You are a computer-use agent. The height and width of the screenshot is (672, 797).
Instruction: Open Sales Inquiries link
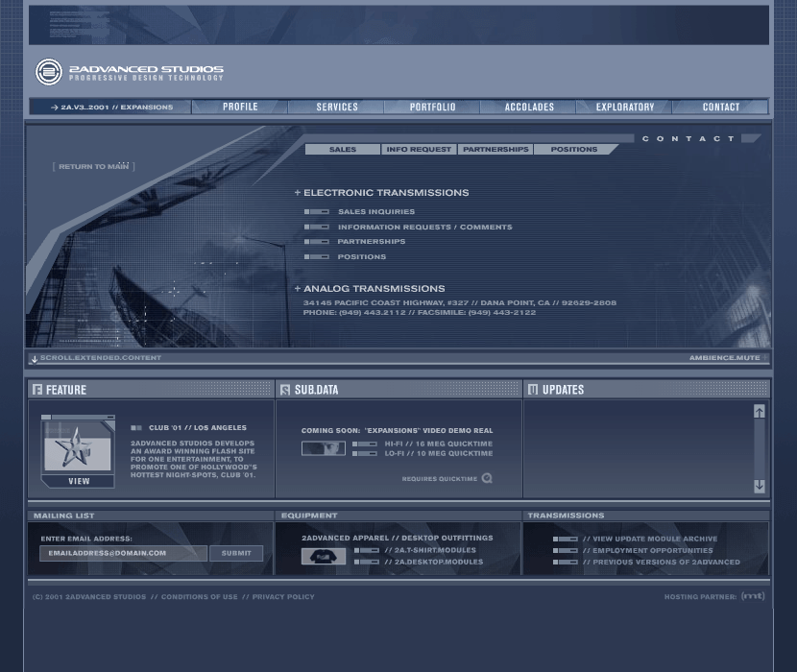(x=376, y=212)
